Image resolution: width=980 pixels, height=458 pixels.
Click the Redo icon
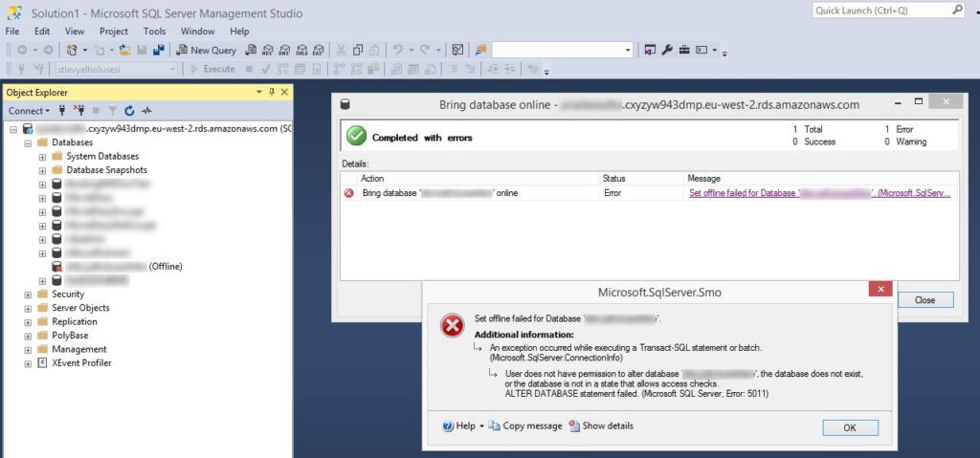pyautogui.click(x=424, y=50)
